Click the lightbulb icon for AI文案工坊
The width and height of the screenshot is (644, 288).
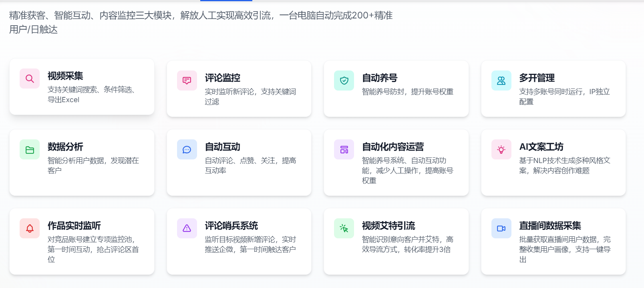tap(501, 149)
